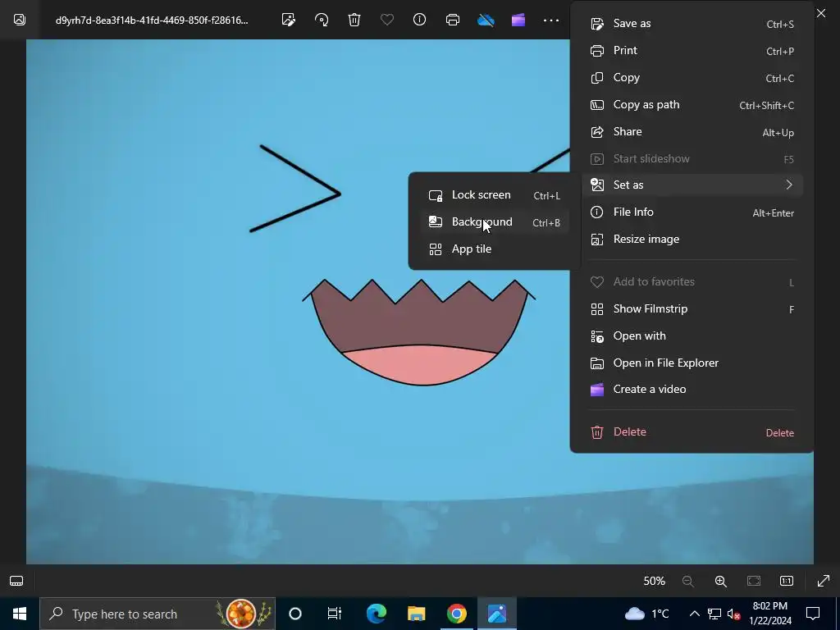Open the weather 1°C widget
The height and width of the screenshot is (630, 840).
coord(646,614)
